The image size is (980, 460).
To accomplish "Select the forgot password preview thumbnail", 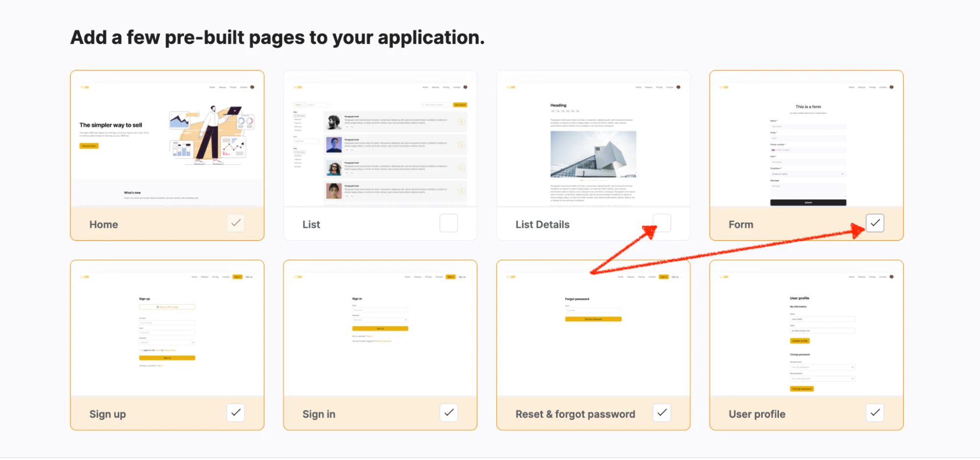I will pos(593,328).
